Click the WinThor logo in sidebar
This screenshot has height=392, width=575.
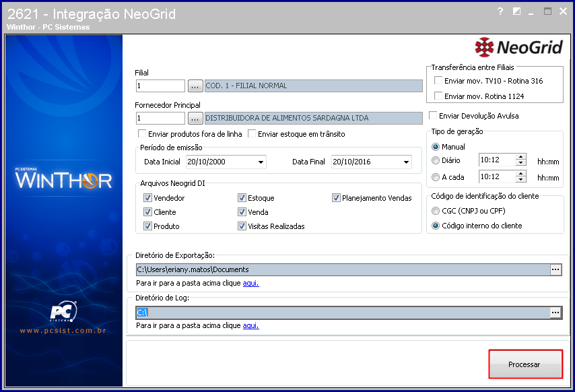click(x=63, y=178)
